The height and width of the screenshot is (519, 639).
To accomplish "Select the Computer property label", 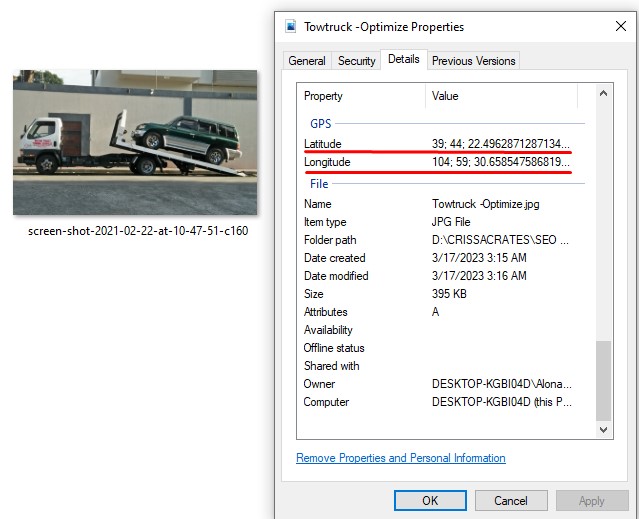I will pyautogui.click(x=326, y=402).
